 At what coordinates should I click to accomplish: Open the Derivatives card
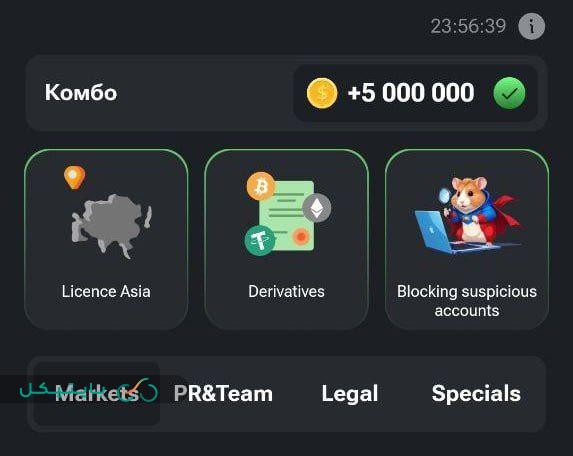286,239
